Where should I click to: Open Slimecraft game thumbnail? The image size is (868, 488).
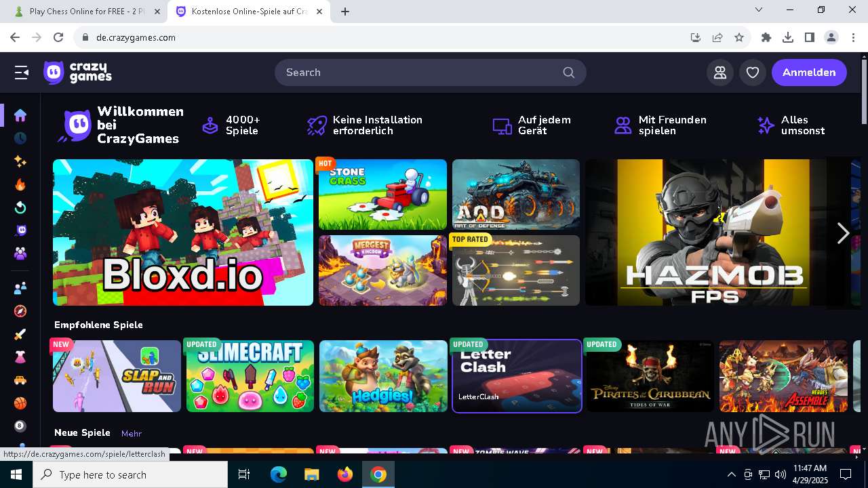click(250, 376)
